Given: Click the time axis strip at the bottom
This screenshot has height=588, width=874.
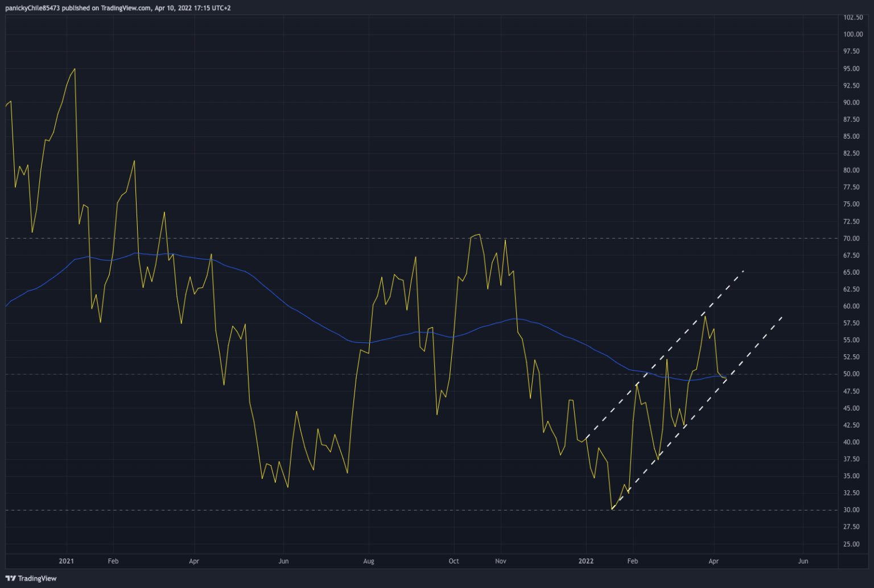Looking at the screenshot, I should [x=398, y=561].
